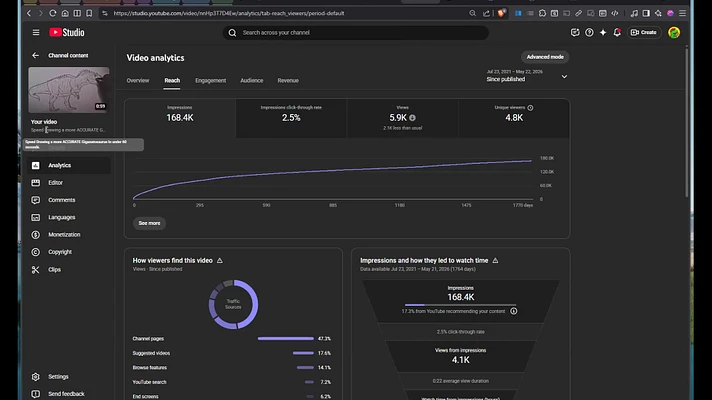
Task: Open the YouTube Studio hamburger menu
Action: (x=36, y=33)
